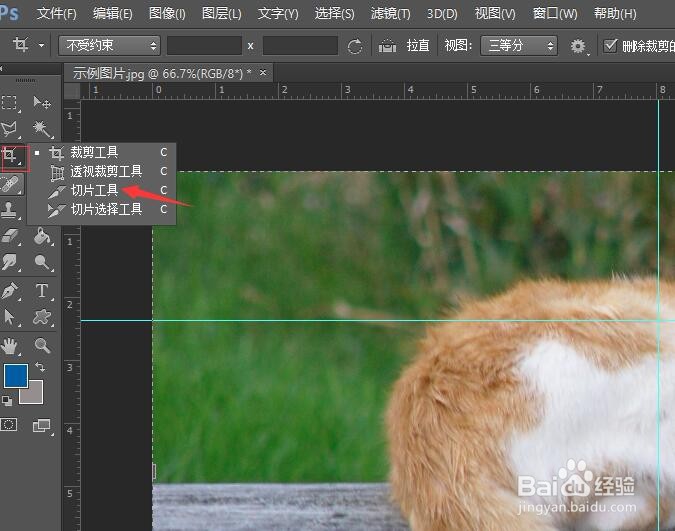Select the Healing Brush tool

point(10,184)
